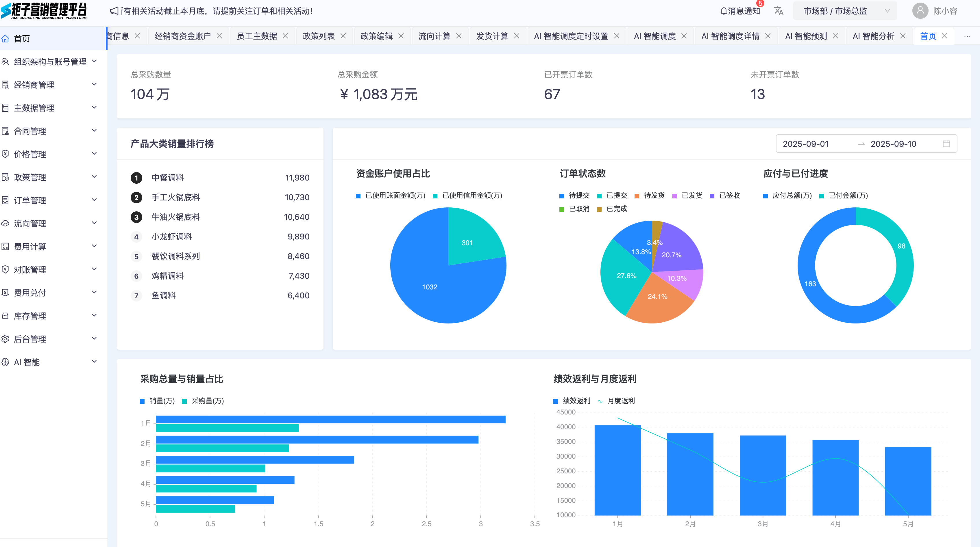Click the notification bell icon
Screen dimensions: 980x547
[x=724, y=11]
